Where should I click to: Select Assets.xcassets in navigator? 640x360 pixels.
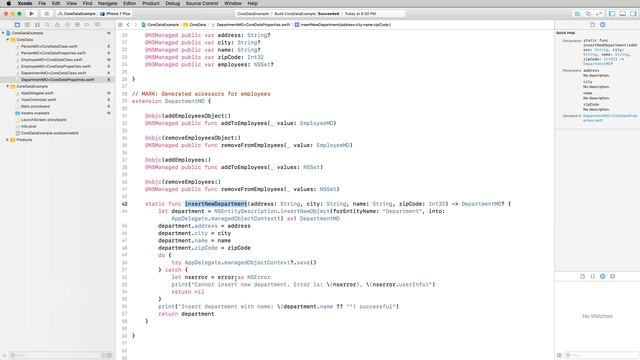coord(35,113)
